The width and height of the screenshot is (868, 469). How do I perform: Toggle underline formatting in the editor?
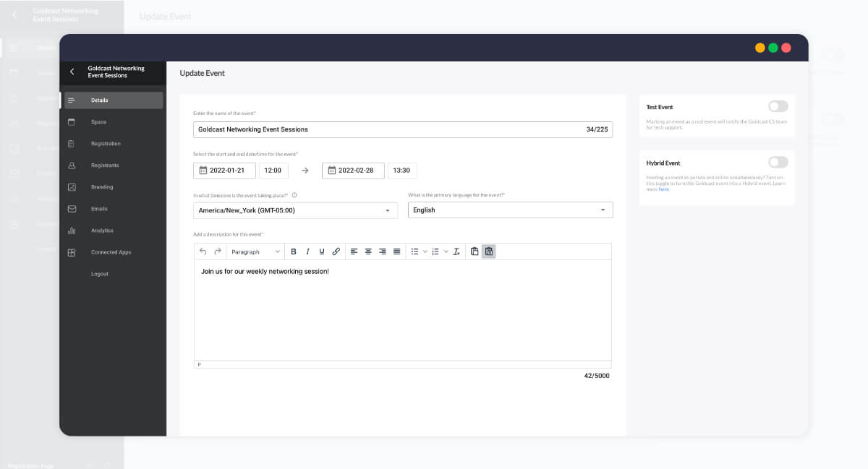click(x=321, y=251)
